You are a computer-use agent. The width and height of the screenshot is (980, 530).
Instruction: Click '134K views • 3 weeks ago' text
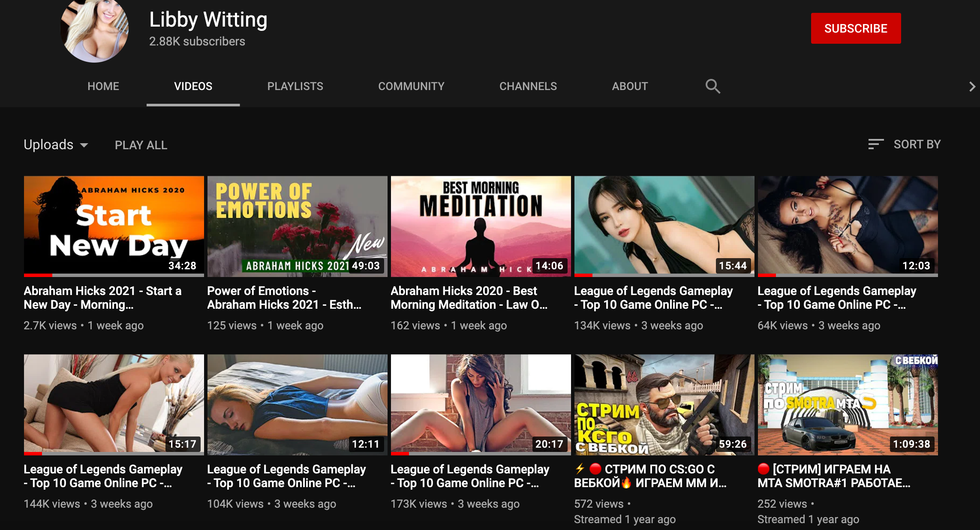639,325
